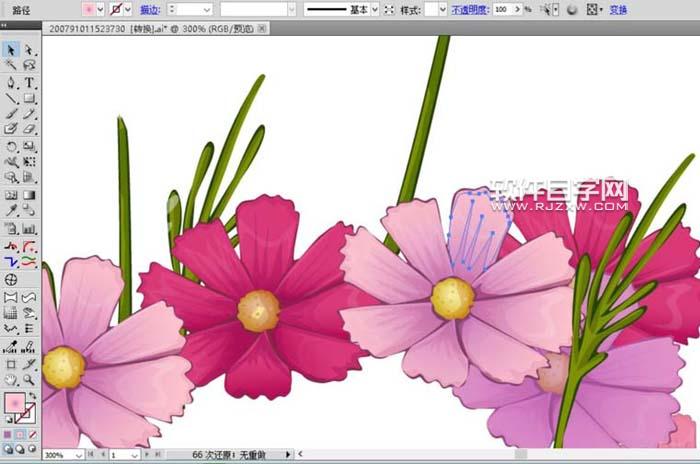Open the status bar info arrow menu

pos(288,455)
